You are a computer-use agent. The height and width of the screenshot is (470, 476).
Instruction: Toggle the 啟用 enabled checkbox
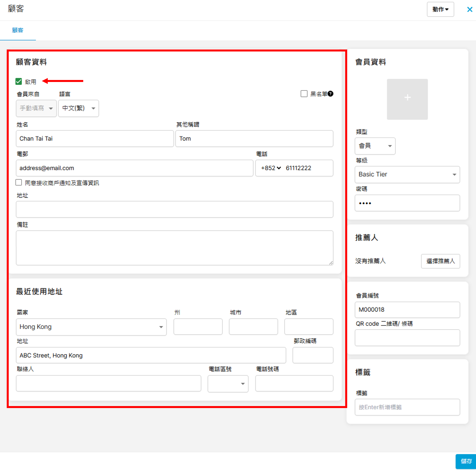point(19,82)
